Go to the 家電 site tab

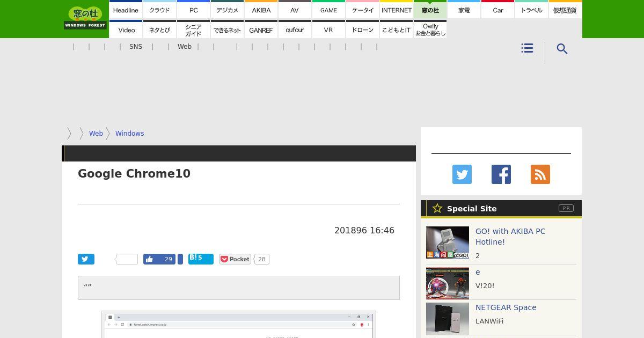click(464, 10)
